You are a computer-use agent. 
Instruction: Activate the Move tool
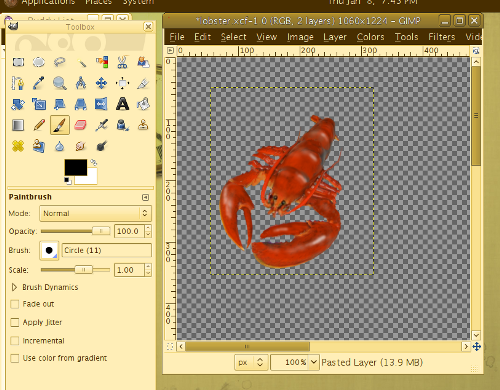[102, 83]
